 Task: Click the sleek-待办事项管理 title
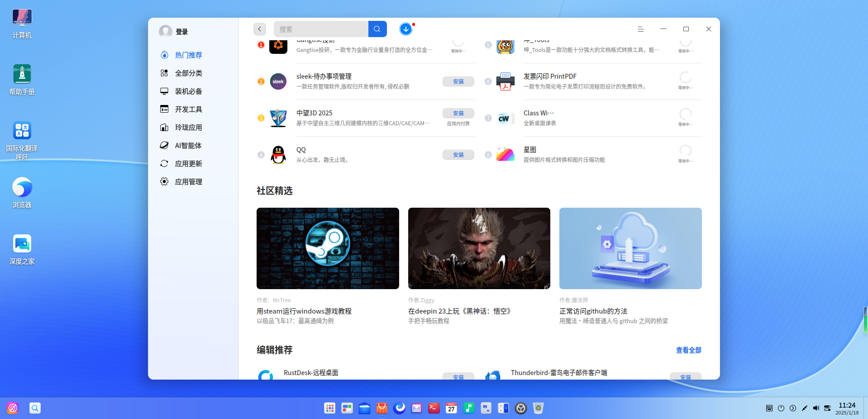(x=324, y=76)
